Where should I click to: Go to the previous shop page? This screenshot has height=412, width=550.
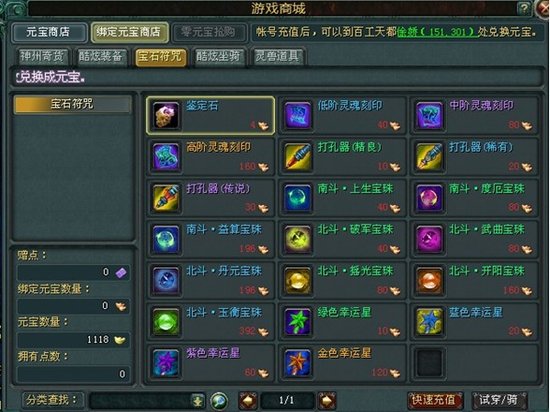coord(248,400)
